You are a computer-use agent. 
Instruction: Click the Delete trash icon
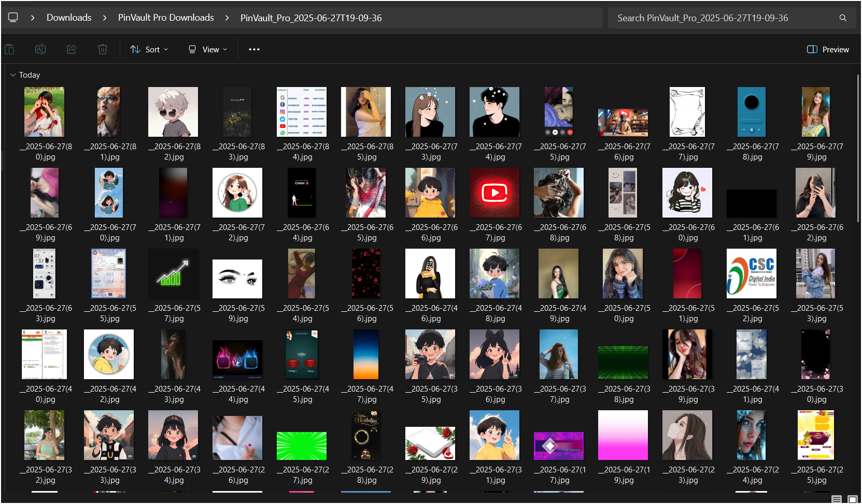(x=103, y=50)
